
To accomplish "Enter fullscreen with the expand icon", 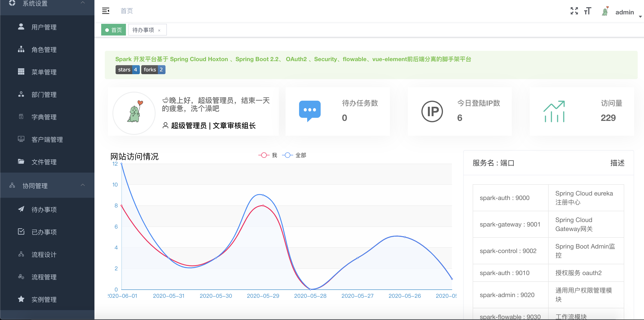I will pos(574,11).
